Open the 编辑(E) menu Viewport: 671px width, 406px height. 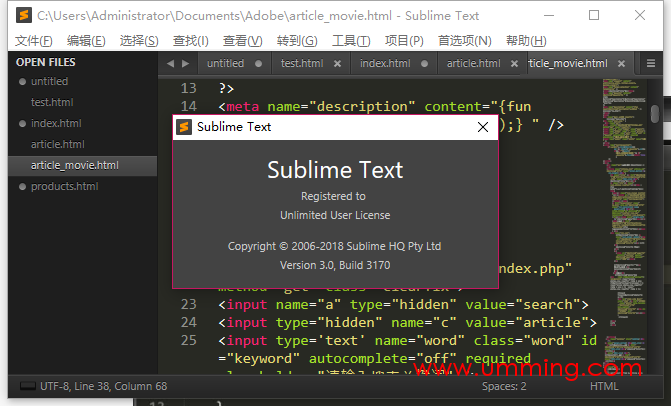[86, 41]
